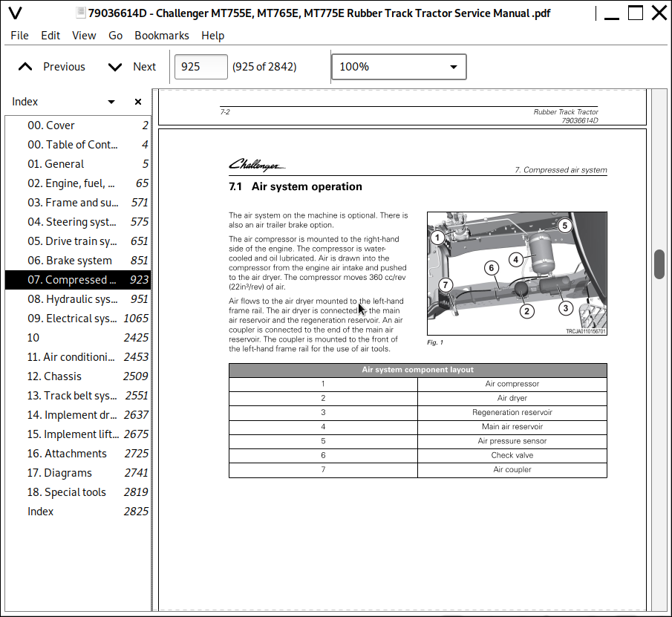Click 'Air dryer' table cell
The width and height of the screenshot is (672, 617).
tap(512, 398)
